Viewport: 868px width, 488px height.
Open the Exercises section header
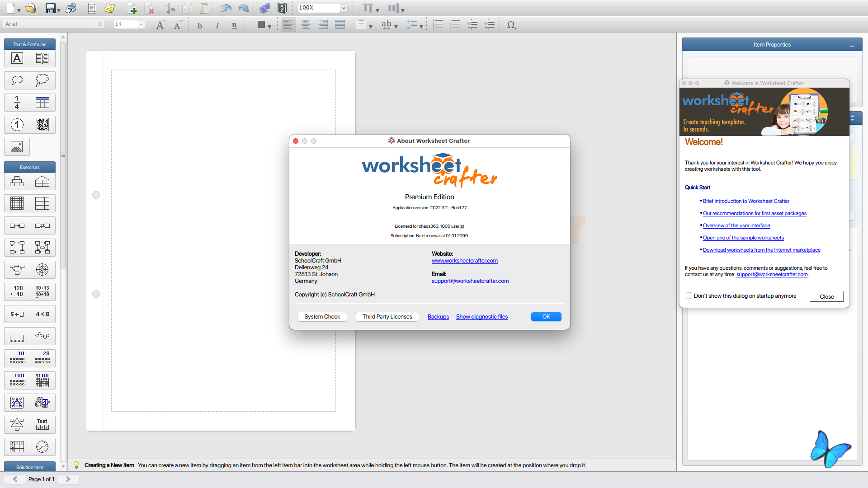coord(30,167)
